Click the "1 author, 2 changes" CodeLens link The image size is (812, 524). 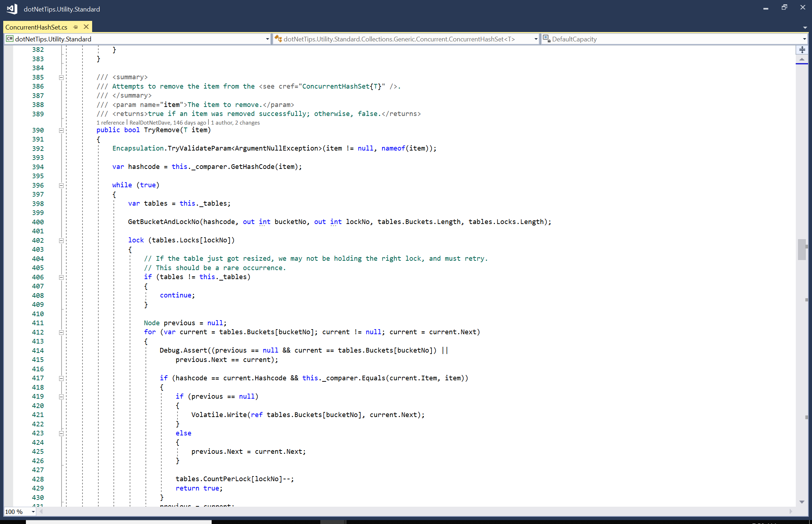point(235,122)
